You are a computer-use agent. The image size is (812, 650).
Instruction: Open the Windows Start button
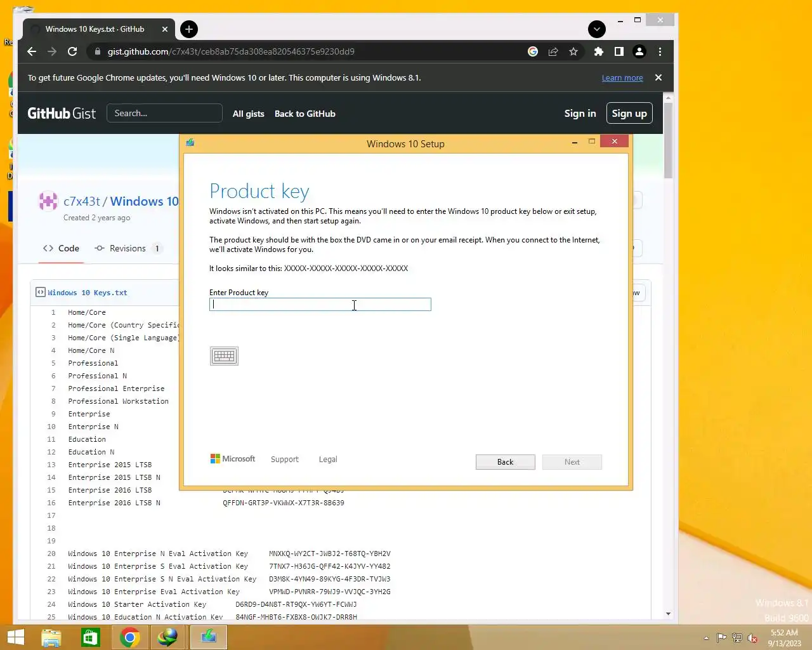15,637
